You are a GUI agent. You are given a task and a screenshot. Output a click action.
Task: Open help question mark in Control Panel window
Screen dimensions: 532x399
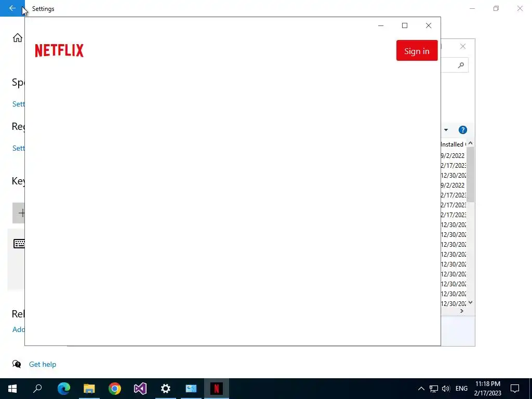click(463, 130)
